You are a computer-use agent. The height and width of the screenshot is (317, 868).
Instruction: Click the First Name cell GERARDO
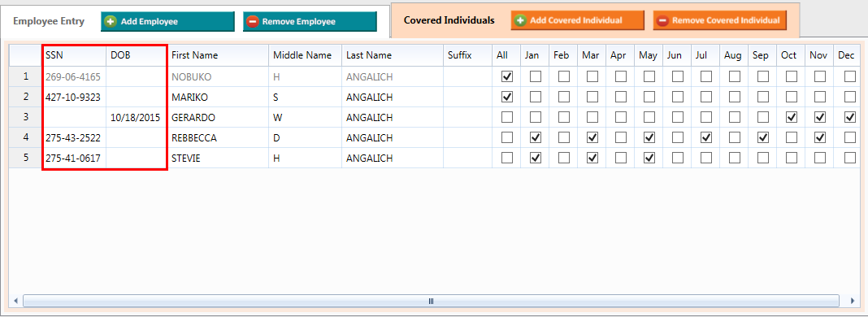coord(218,117)
